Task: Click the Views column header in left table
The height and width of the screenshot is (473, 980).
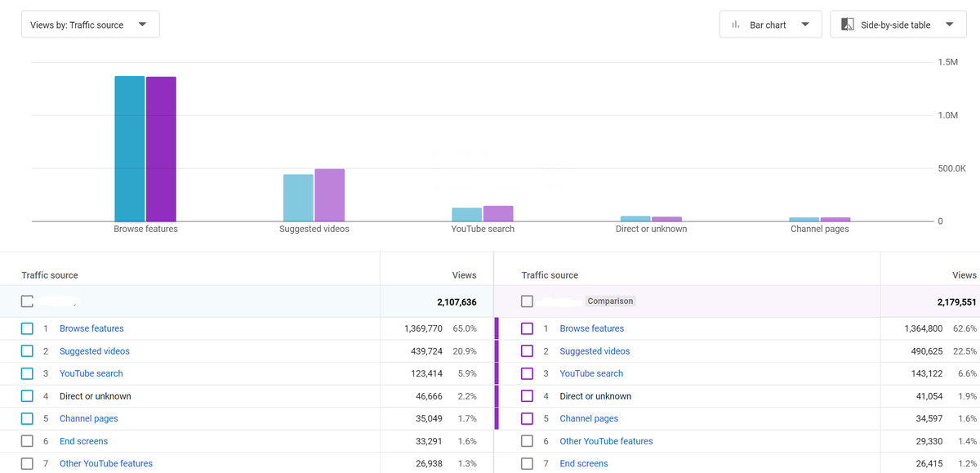Action: point(464,275)
